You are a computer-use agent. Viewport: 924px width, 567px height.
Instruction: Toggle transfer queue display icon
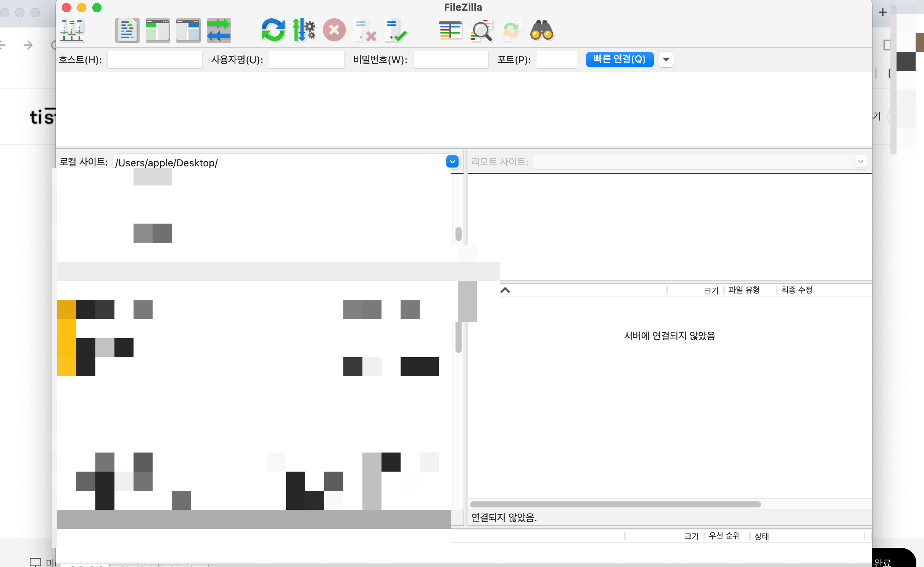[219, 30]
